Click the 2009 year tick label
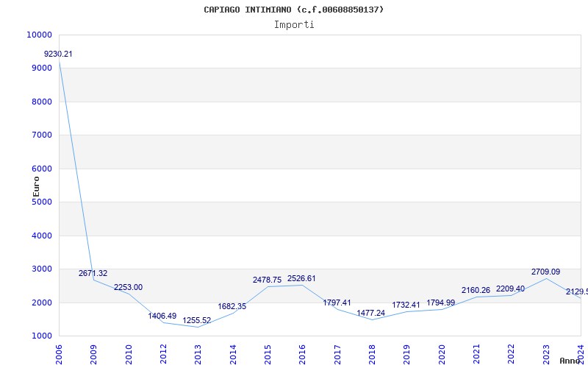Image resolution: width=588 pixels, height=368 pixels. point(93,354)
